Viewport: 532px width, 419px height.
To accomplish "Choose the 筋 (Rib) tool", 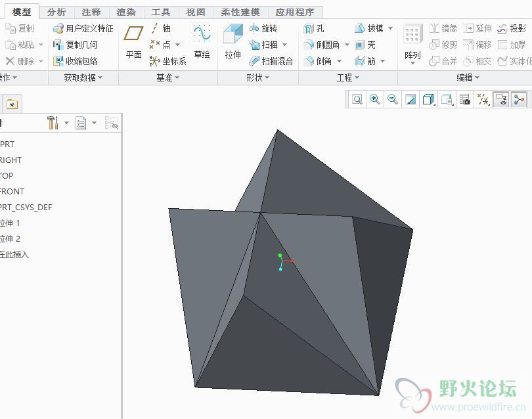I will (365, 61).
